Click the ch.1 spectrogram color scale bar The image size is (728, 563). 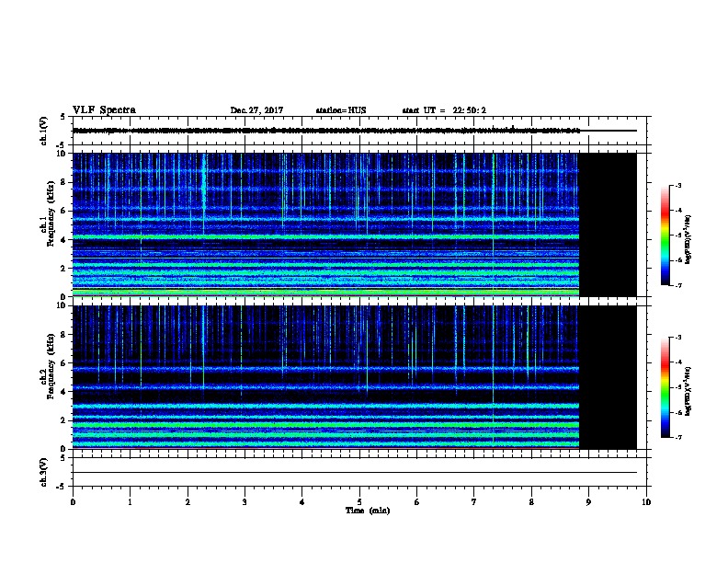coord(665,236)
